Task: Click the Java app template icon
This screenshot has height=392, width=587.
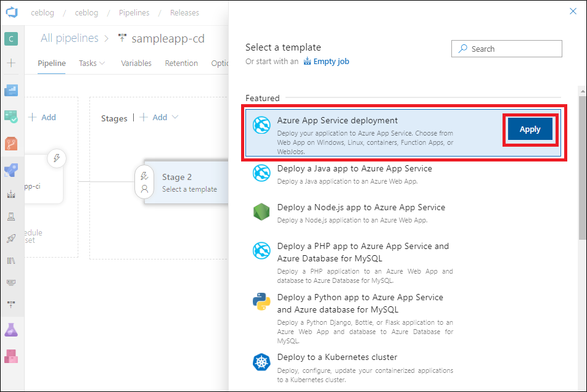Action: (261, 173)
